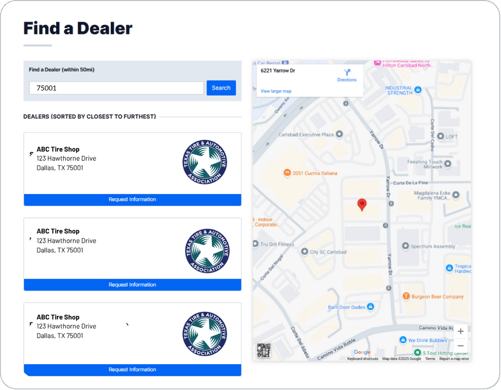501x390 pixels.
Task: Open the View larger map link
Action: point(276,91)
